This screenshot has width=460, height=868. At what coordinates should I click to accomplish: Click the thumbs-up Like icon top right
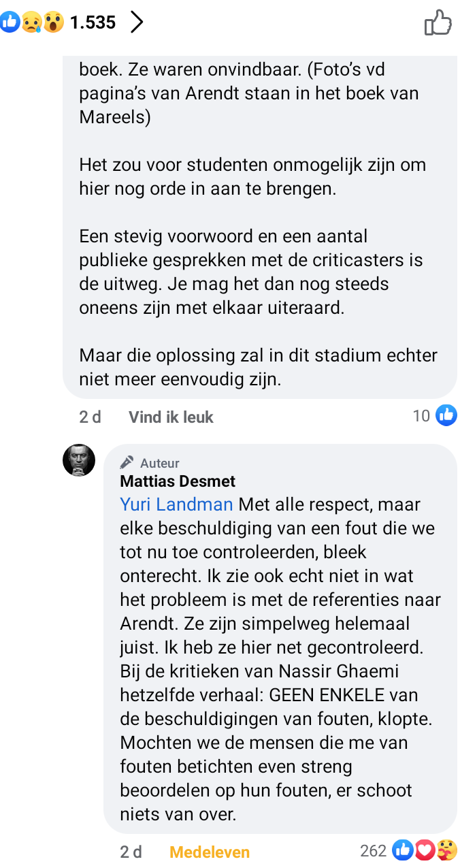[x=439, y=22]
